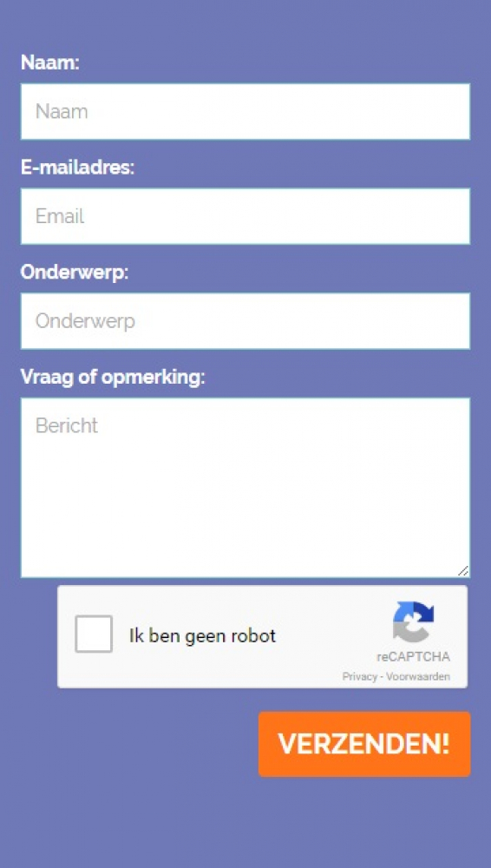Click the empty area left of reCAPTCHA widget

tap(37, 636)
